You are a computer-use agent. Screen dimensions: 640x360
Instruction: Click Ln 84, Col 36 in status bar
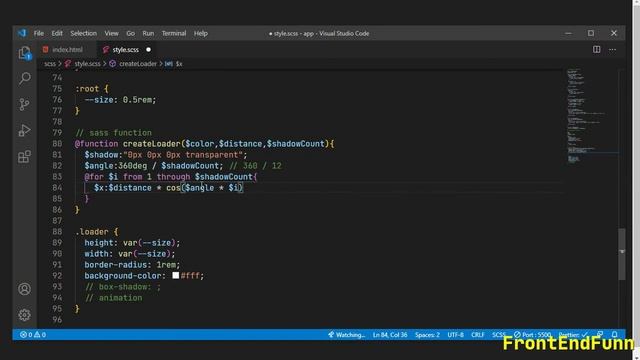pos(390,335)
